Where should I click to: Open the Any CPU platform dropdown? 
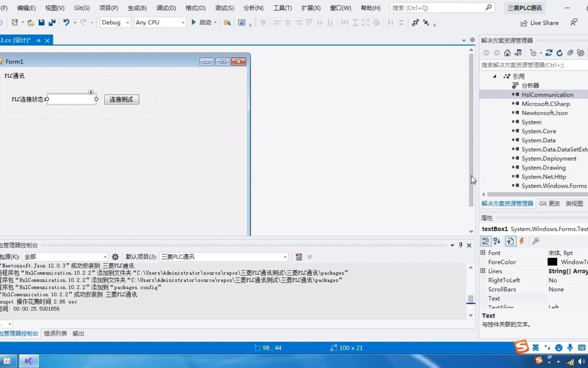[183, 22]
